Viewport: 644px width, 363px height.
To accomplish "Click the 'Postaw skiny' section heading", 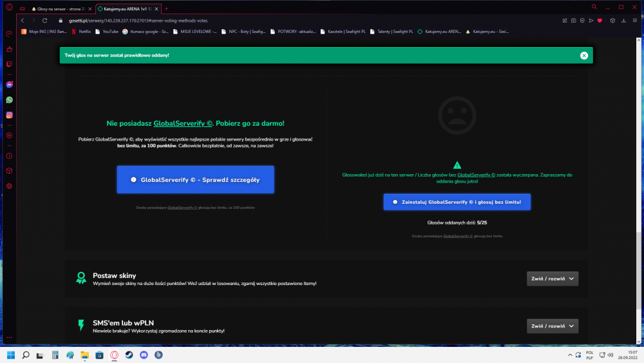I will [x=114, y=276].
